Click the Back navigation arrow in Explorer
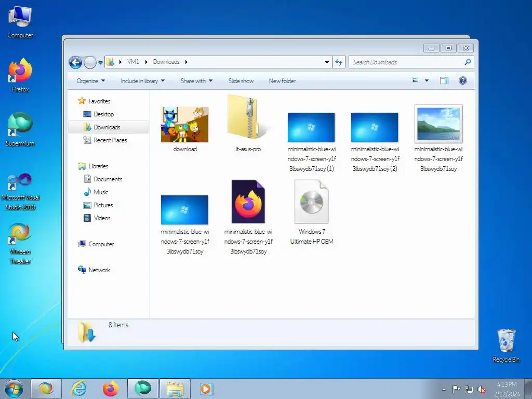 click(75, 62)
